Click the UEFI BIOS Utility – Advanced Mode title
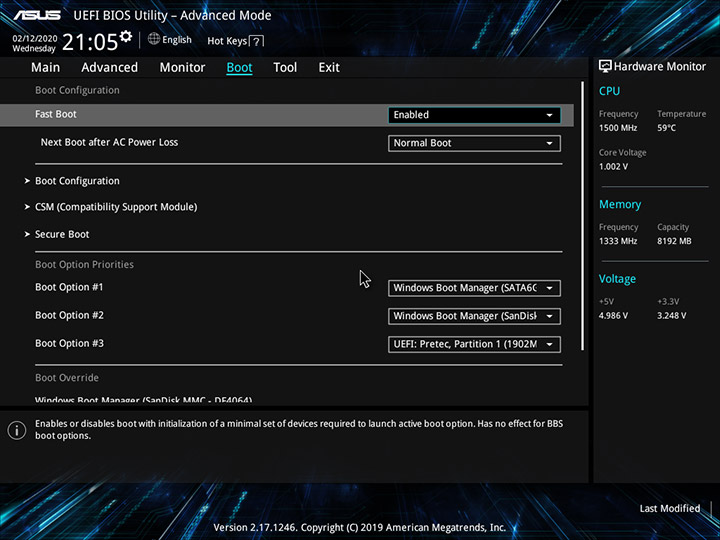 [172, 15]
